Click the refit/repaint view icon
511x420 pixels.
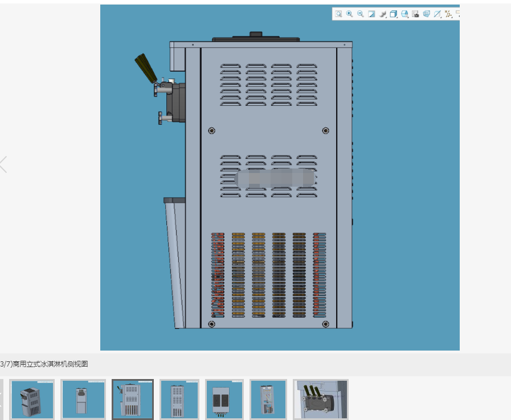[371, 14]
